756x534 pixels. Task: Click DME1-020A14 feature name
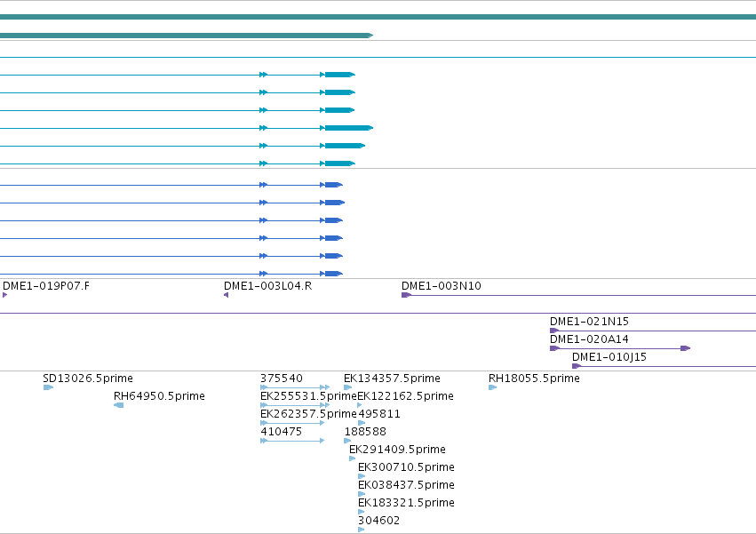[x=589, y=339]
